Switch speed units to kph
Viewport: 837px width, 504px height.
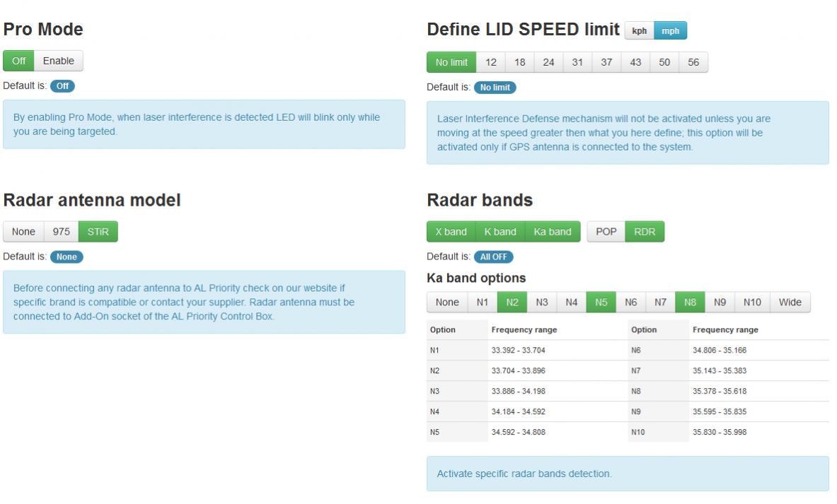click(639, 31)
